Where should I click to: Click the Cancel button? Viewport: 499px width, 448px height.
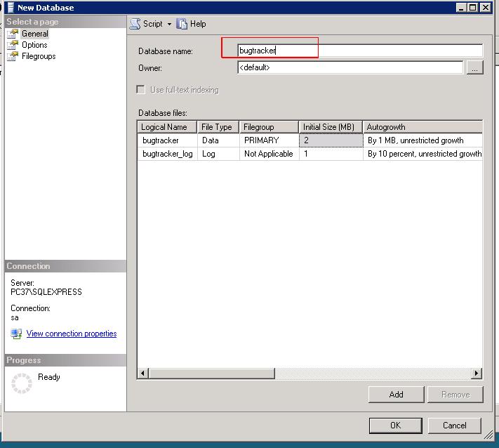(x=455, y=426)
